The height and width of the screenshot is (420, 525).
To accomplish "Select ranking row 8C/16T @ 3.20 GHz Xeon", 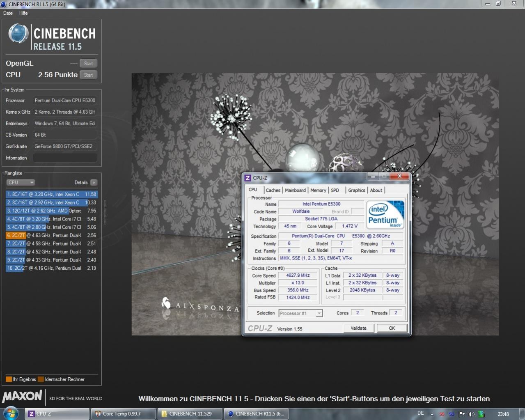I will (x=52, y=194).
